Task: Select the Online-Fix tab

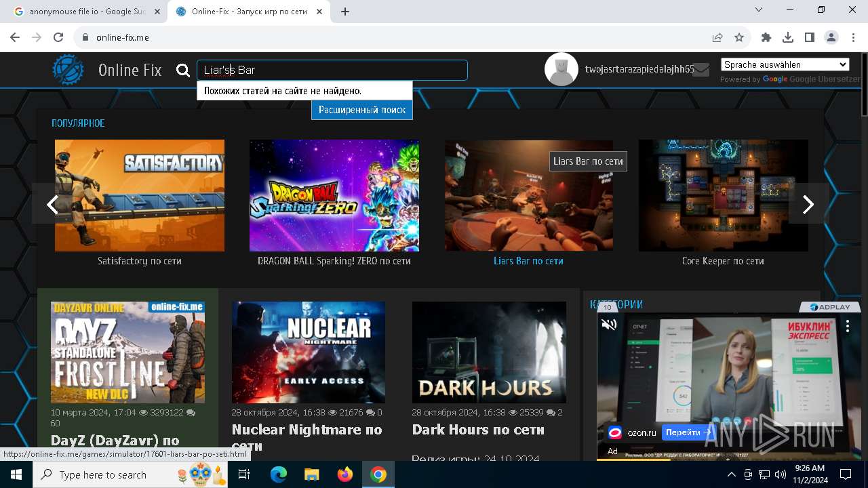Action: (249, 12)
